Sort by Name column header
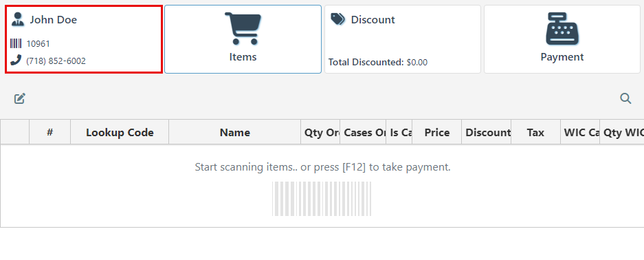 pos(235,132)
